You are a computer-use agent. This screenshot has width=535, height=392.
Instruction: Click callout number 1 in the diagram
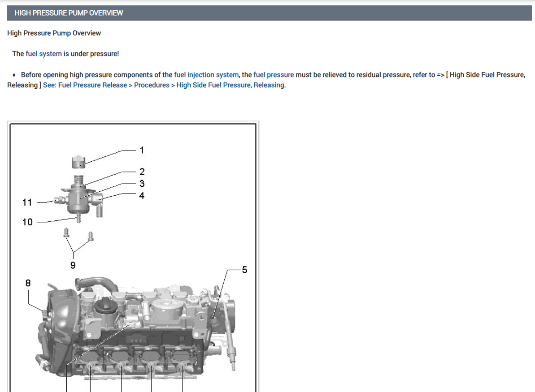(x=142, y=150)
